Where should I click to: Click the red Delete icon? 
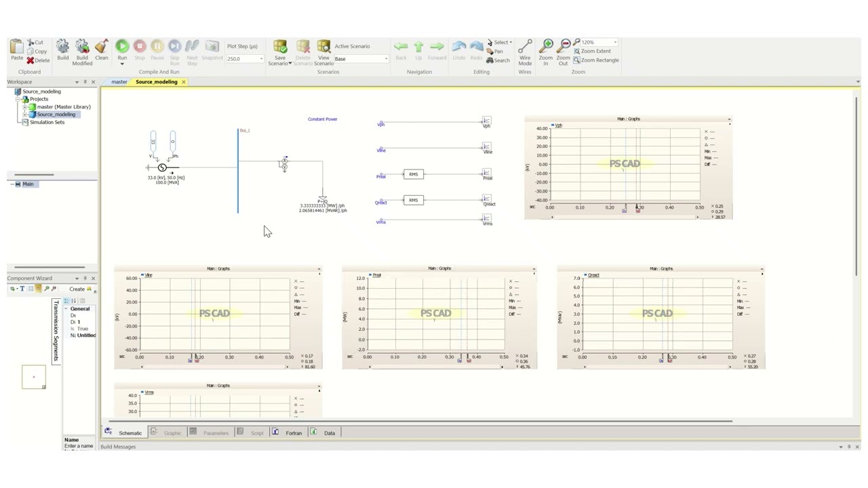pos(31,60)
